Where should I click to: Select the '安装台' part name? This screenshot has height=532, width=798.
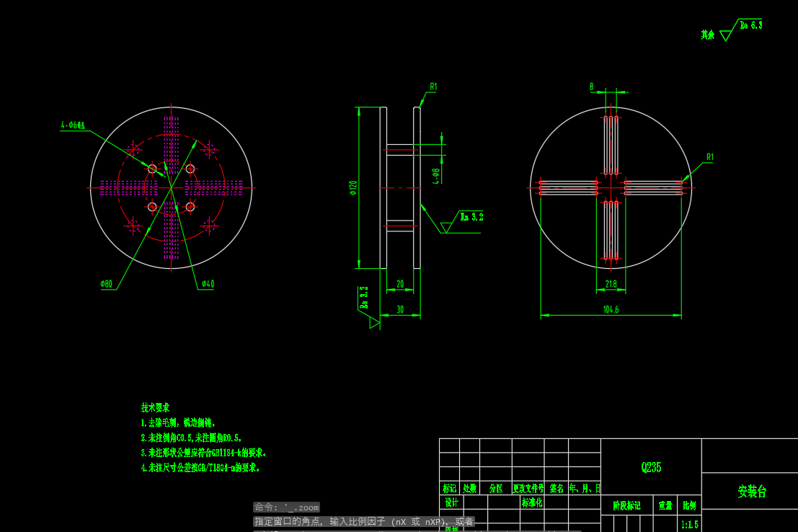click(752, 492)
